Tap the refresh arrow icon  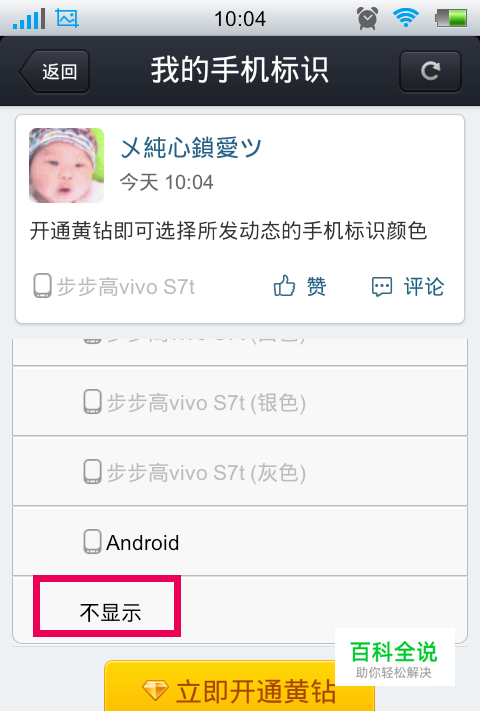[x=430, y=71]
